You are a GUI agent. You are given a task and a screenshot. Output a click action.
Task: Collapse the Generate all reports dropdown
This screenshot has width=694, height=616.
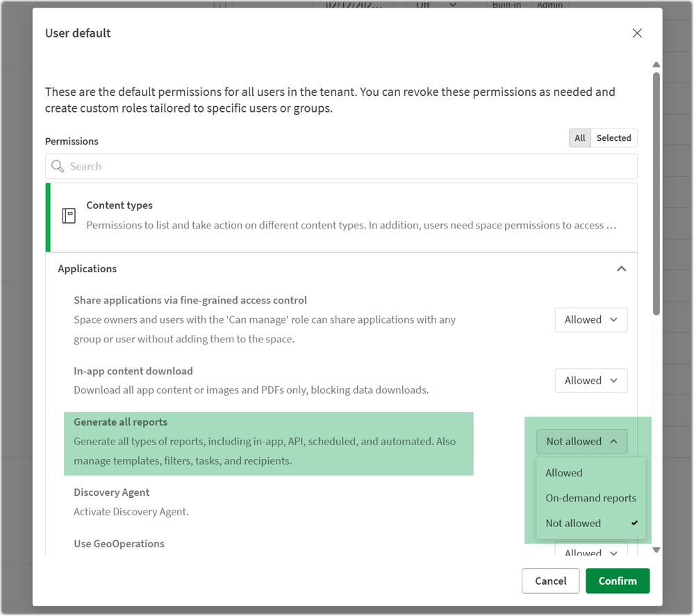pyautogui.click(x=581, y=442)
